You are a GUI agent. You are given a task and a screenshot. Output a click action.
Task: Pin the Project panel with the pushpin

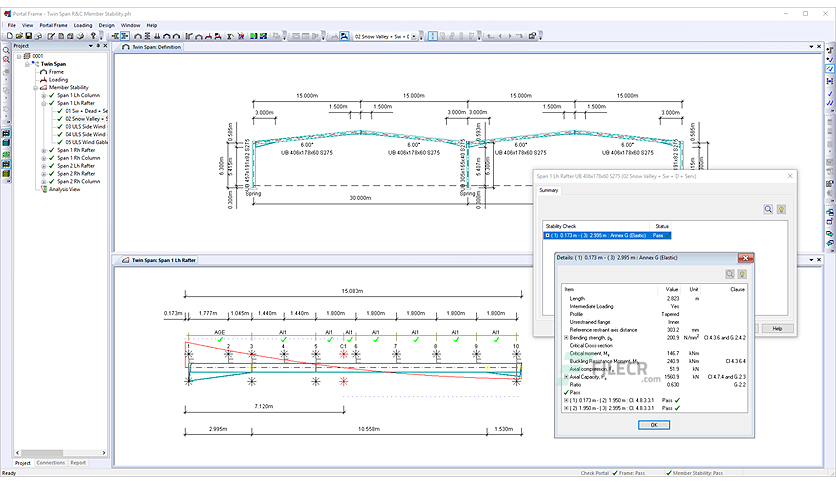pyautogui.click(x=98, y=46)
